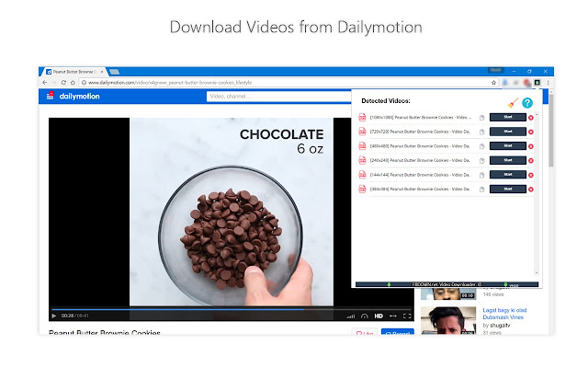This screenshot has width=588, height=368.
Task: Click the red file icon of 1080x1080 row
Action: click(x=362, y=117)
